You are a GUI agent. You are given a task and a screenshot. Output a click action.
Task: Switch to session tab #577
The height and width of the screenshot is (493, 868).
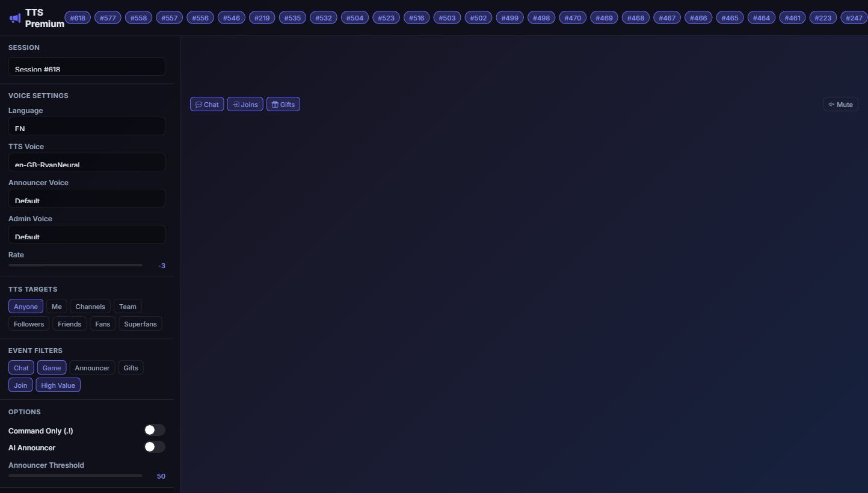108,18
